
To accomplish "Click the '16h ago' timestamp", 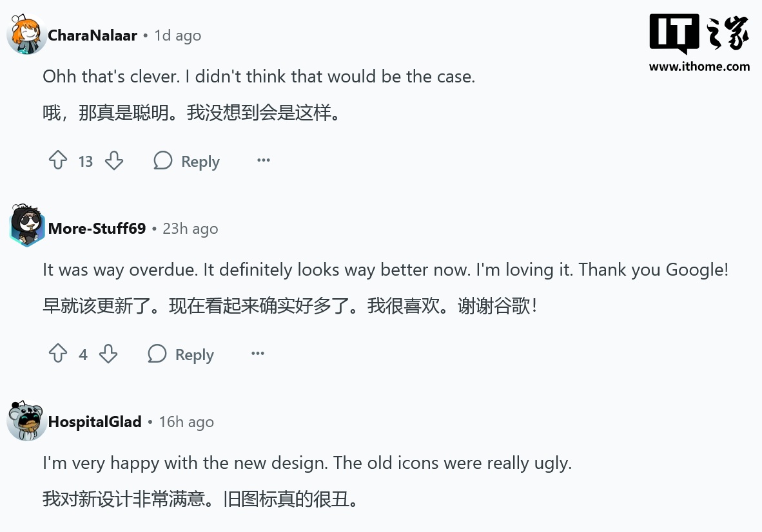I will [186, 422].
